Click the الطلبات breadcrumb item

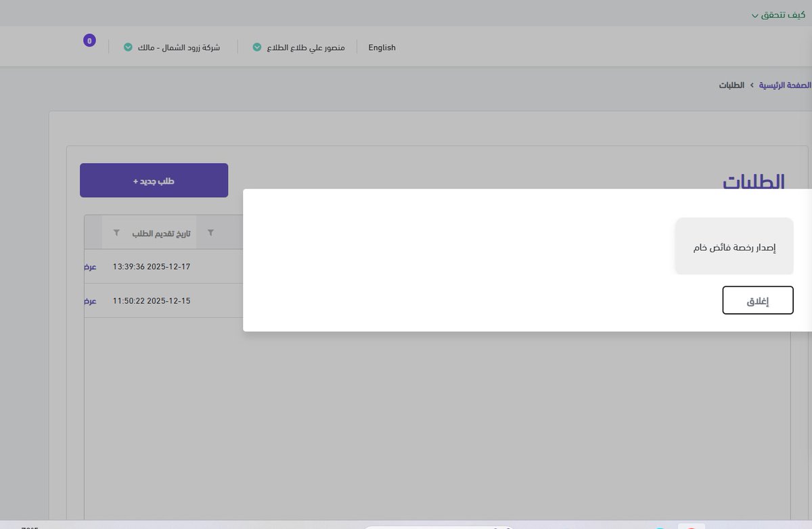click(x=731, y=85)
